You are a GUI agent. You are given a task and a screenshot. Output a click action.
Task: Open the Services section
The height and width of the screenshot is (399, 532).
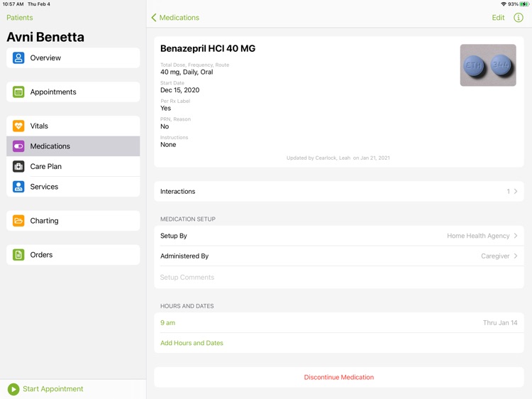click(73, 187)
